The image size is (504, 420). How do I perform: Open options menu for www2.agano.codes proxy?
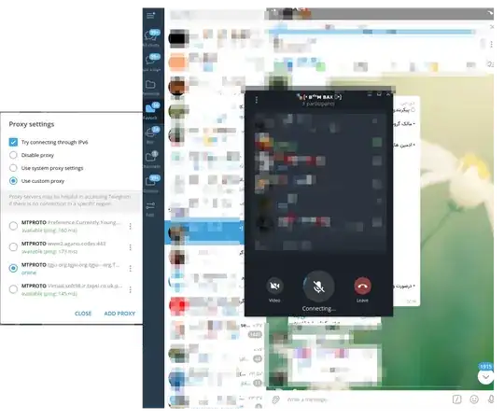coord(130,247)
